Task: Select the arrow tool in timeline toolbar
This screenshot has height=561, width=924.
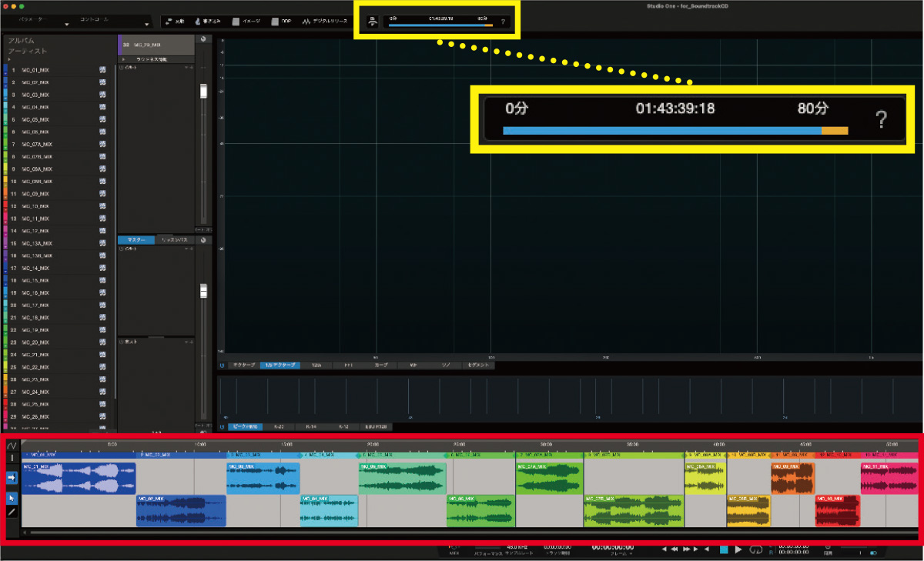Action: pos(12,498)
